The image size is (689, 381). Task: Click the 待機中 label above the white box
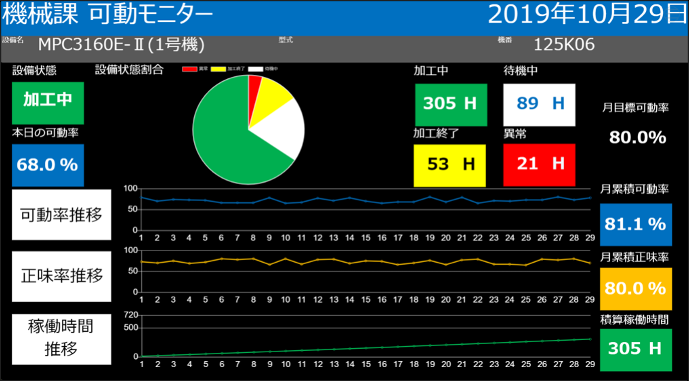(520, 70)
